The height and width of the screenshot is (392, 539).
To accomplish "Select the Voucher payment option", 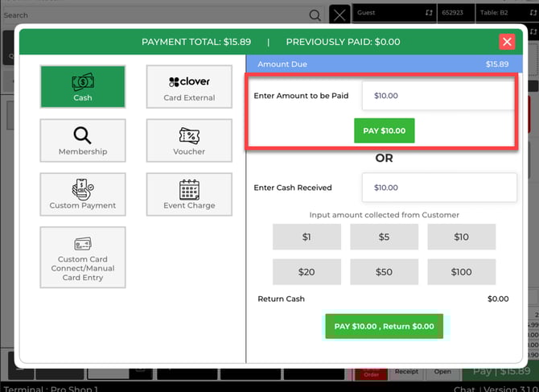I will click(189, 141).
